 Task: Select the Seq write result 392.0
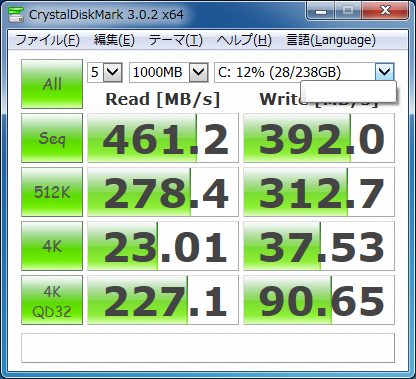[x=319, y=138]
